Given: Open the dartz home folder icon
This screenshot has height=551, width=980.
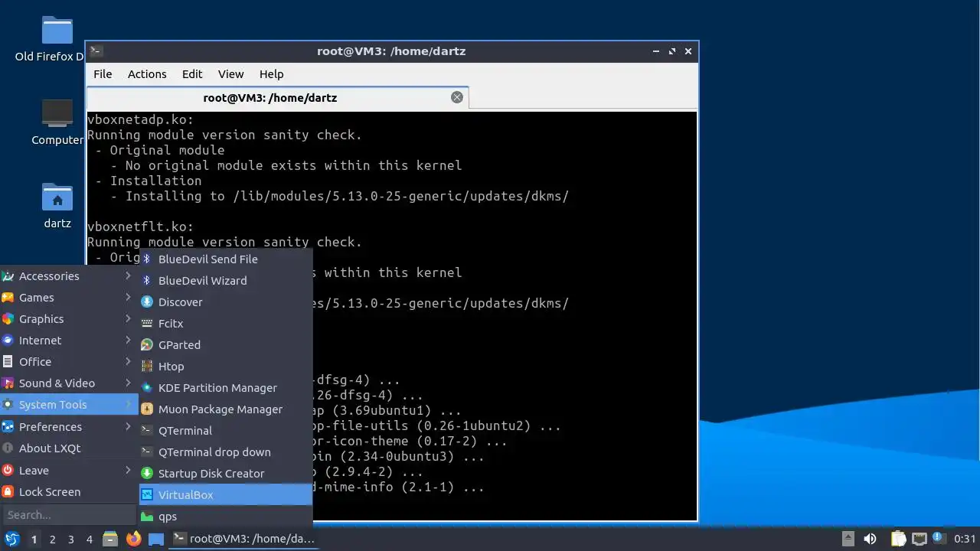Looking at the screenshot, I should click(x=57, y=206).
